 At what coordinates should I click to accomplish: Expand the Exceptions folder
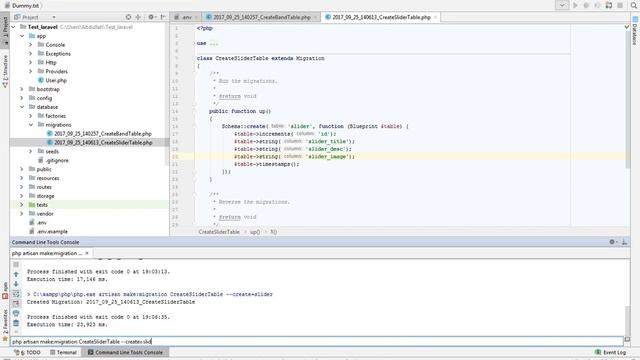(31, 53)
